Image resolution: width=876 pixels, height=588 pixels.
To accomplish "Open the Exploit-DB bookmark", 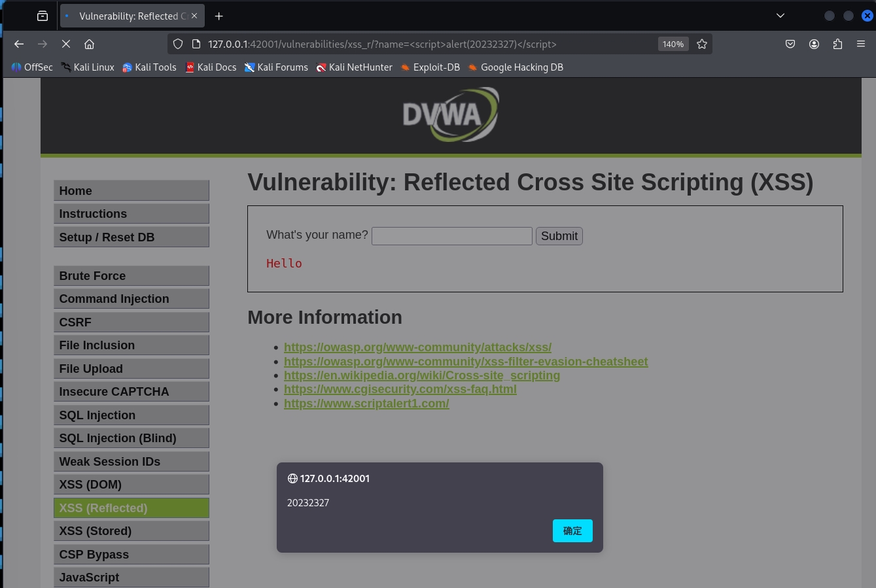I will 430,67.
